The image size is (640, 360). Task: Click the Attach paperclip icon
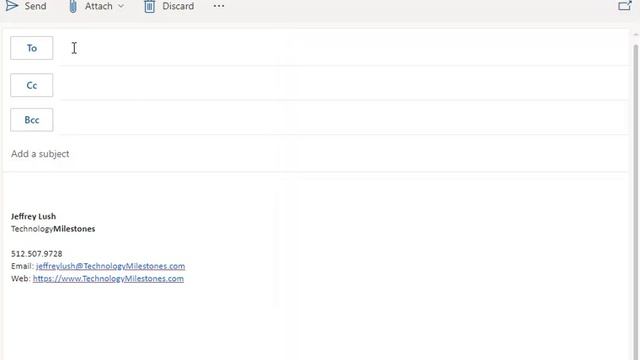pos(73,7)
